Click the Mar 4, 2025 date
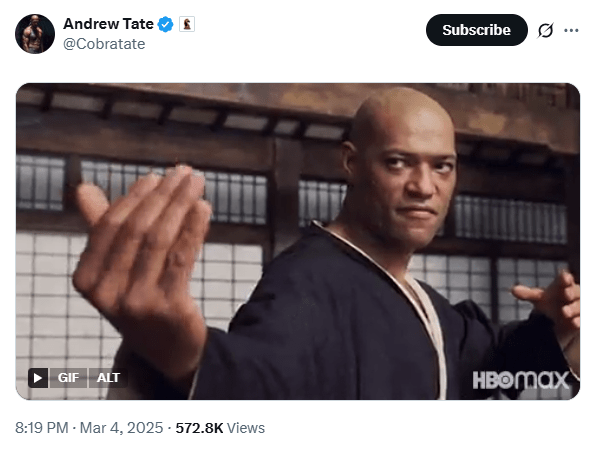 (121, 428)
